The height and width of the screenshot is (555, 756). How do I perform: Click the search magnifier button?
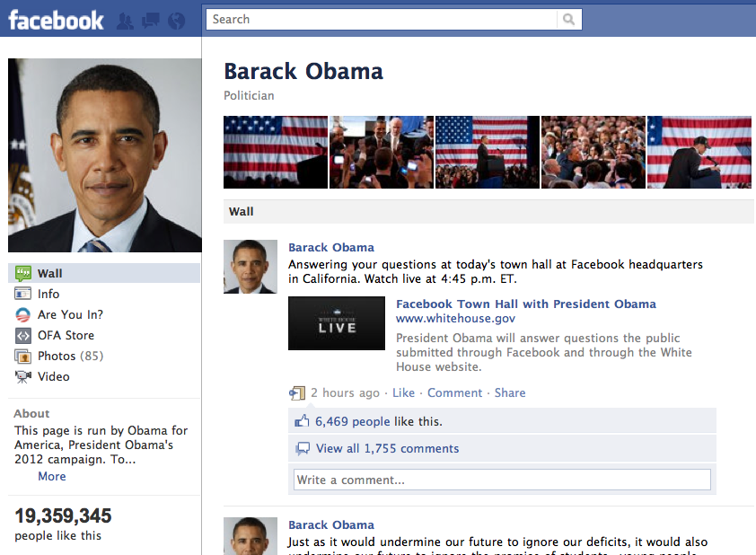569,19
